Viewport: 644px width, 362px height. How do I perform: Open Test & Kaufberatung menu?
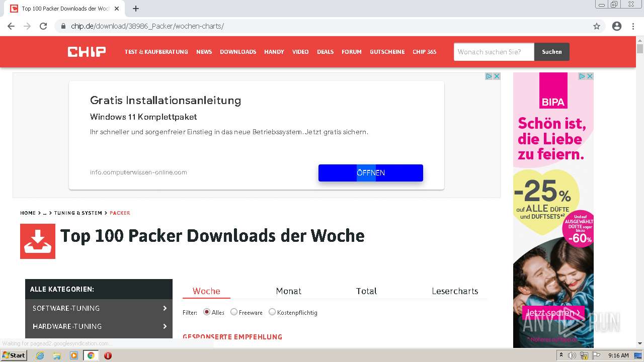point(156,52)
